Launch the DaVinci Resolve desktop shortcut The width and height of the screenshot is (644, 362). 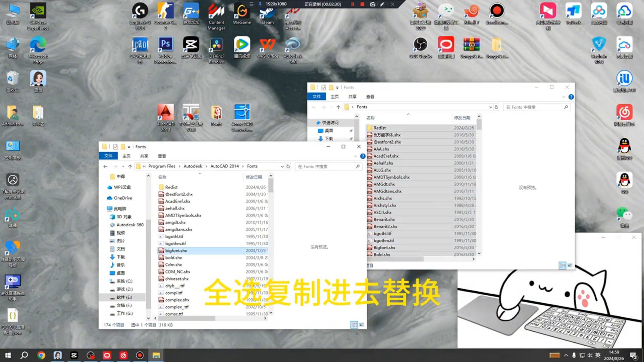coord(216,45)
